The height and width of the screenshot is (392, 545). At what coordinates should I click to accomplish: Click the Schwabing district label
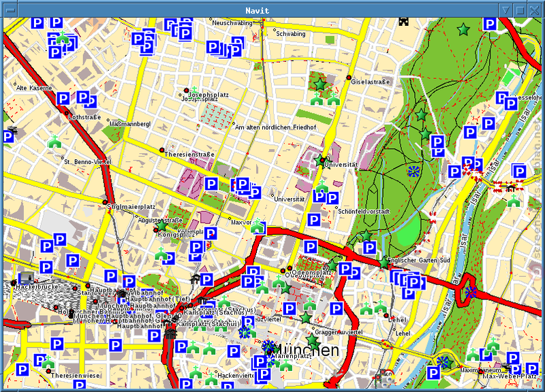[291, 33]
